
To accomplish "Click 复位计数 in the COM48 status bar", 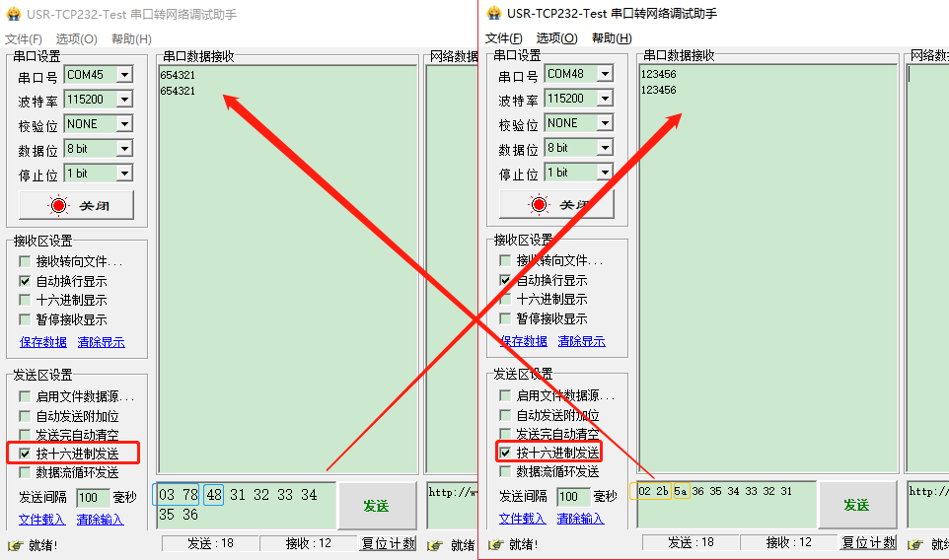I will 869,542.
